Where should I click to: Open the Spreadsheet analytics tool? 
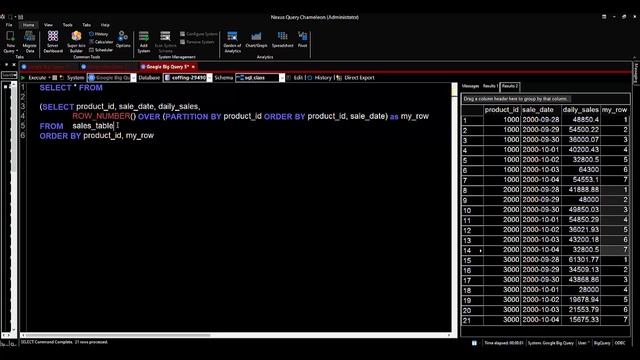pyautogui.click(x=282, y=40)
